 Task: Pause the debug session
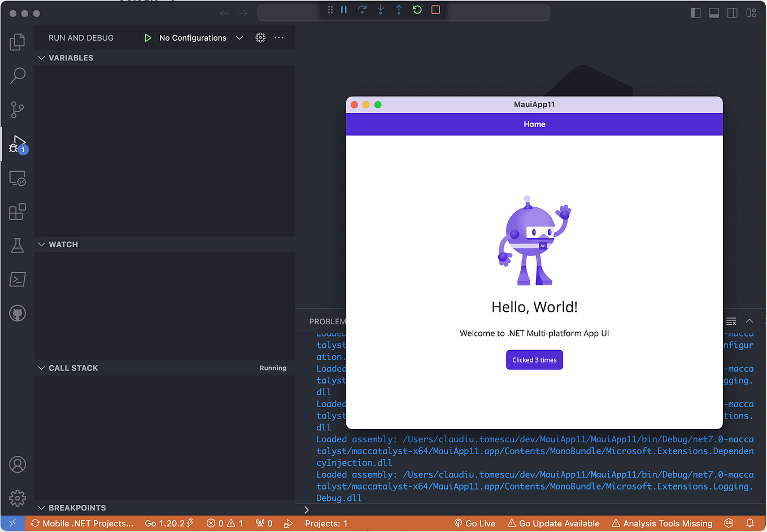[344, 10]
